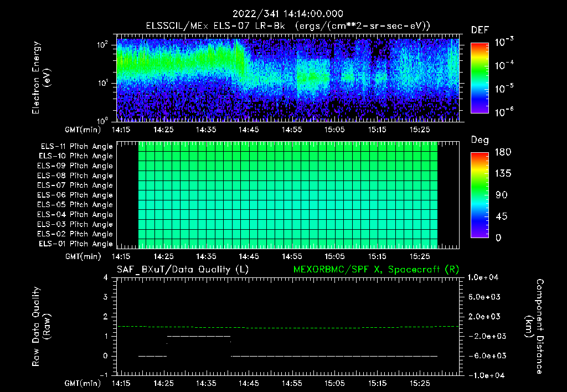This screenshot has height=392, width=567.
Task: Click the GMT(min) label under the data quality panel
Action: point(83,384)
